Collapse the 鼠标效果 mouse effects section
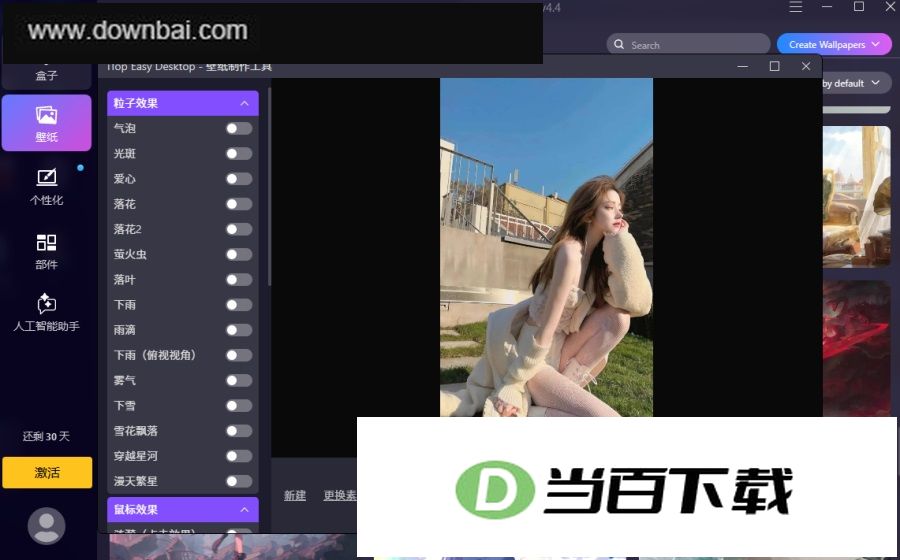The image size is (900, 560). [x=245, y=510]
